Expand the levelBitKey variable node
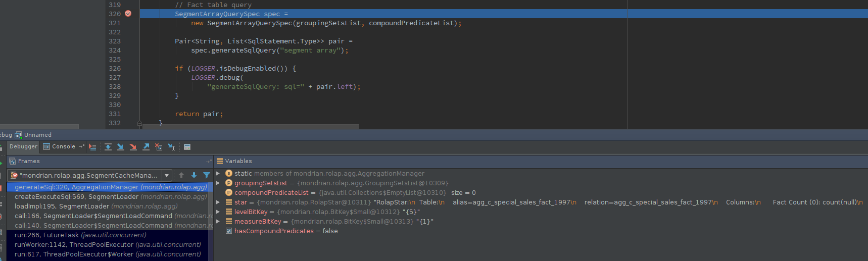Screen dimensions: 868x261 pyautogui.click(x=218, y=212)
